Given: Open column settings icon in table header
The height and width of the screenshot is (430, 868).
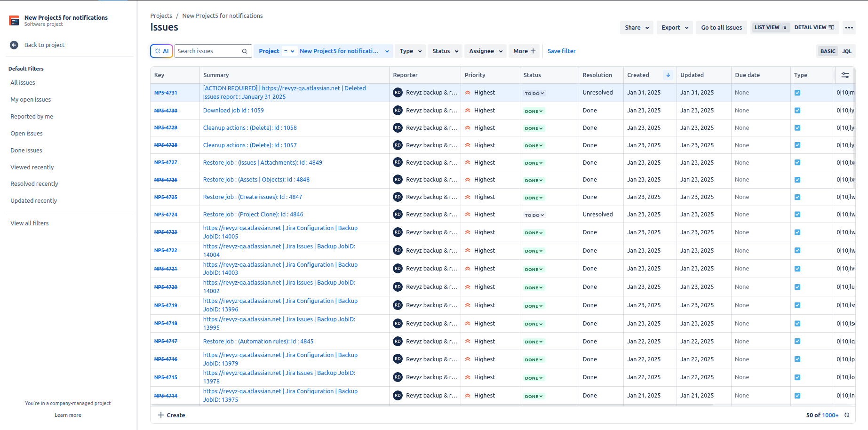Looking at the screenshot, I should click(845, 75).
